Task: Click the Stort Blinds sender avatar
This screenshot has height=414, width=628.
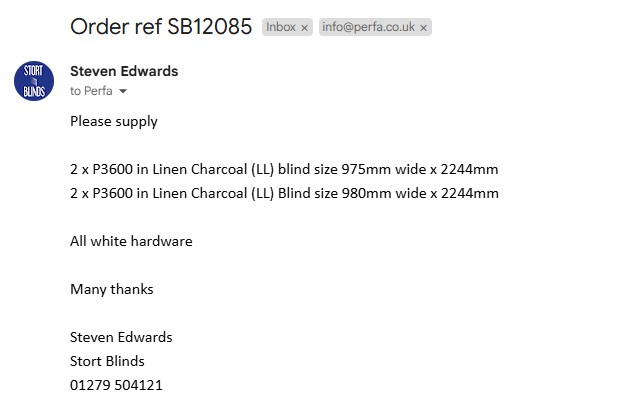Action: click(x=32, y=81)
